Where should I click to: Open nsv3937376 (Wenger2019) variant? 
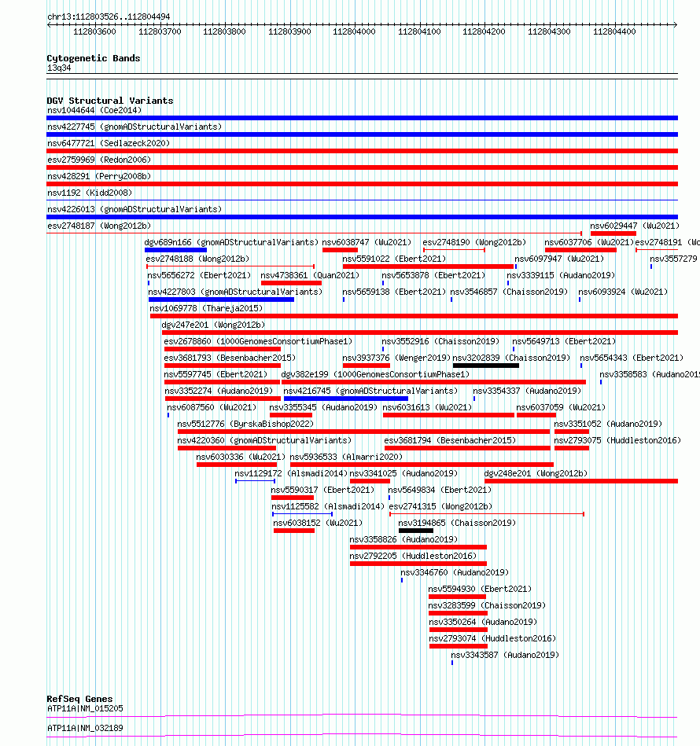[x=396, y=358]
